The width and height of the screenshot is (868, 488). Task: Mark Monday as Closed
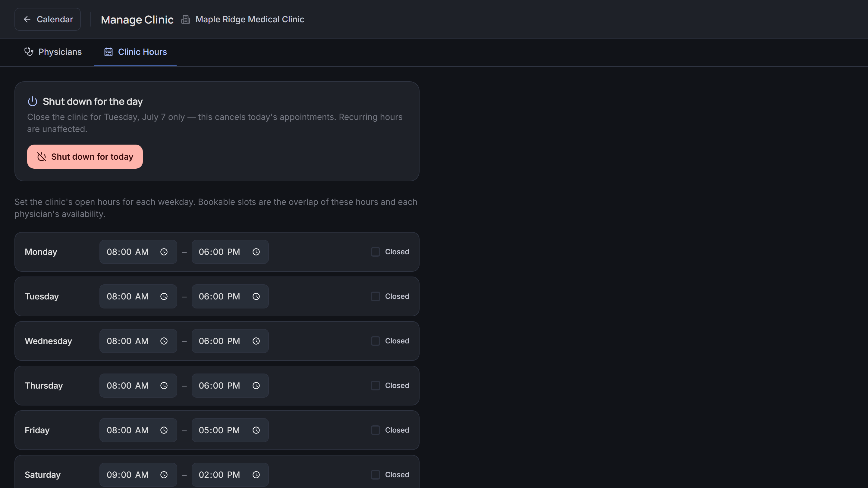coord(375,252)
